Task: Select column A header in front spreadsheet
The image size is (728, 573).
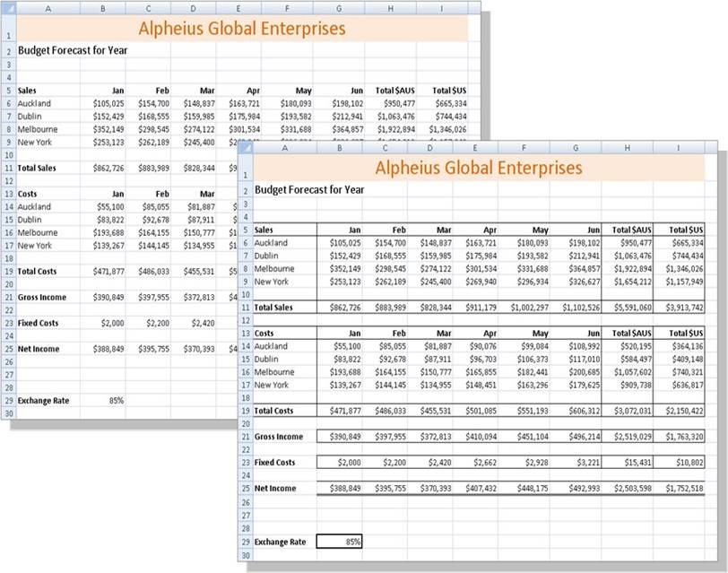Action: pyautogui.click(x=284, y=148)
